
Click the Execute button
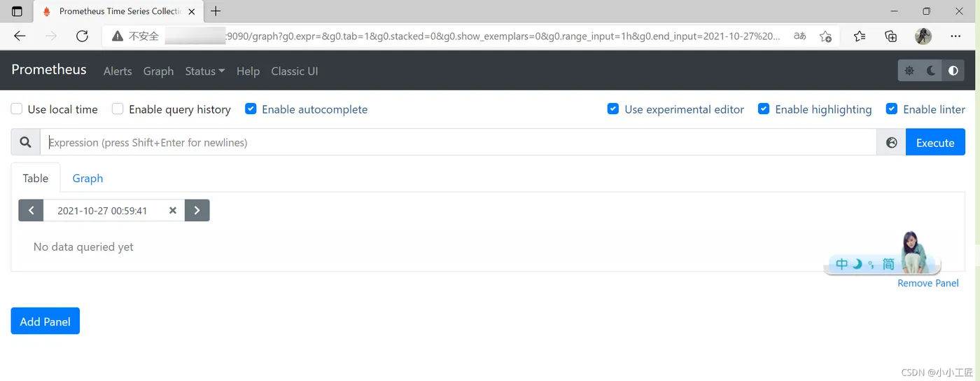point(935,142)
